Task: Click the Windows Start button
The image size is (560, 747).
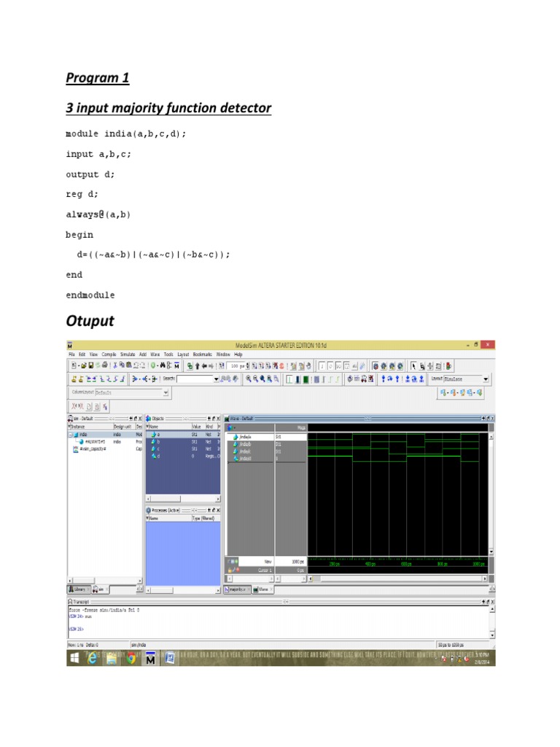Action: (x=75, y=659)
